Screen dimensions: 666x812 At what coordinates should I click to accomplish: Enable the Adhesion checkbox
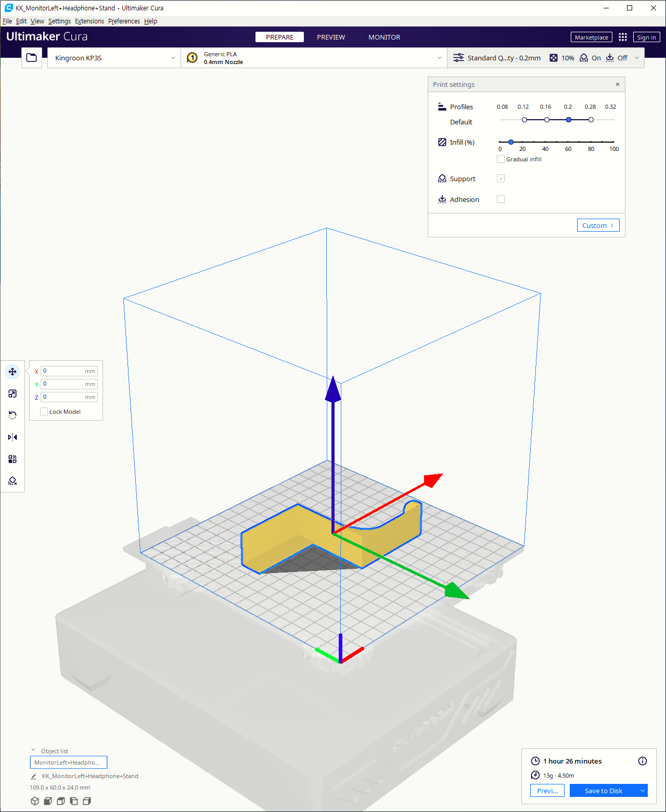click(x=501, y=199)
